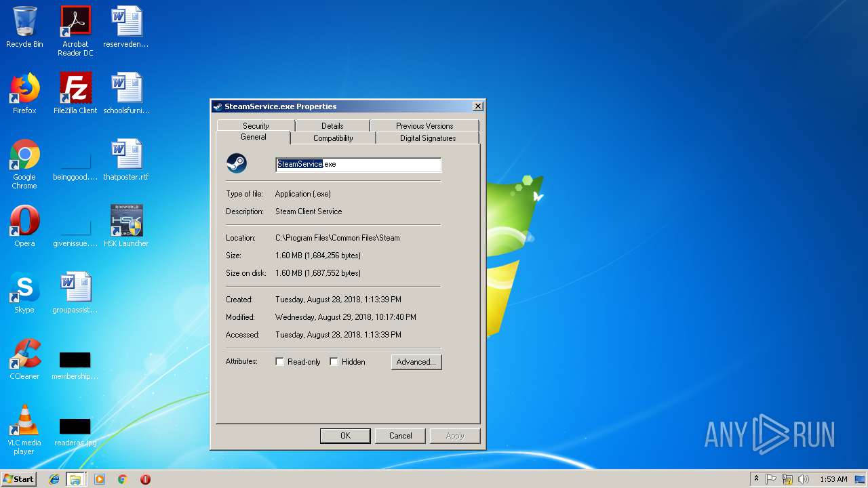868x488 pixels.
Task: Launch Google Chrome desktop shortcut
Action: point(24,164)
